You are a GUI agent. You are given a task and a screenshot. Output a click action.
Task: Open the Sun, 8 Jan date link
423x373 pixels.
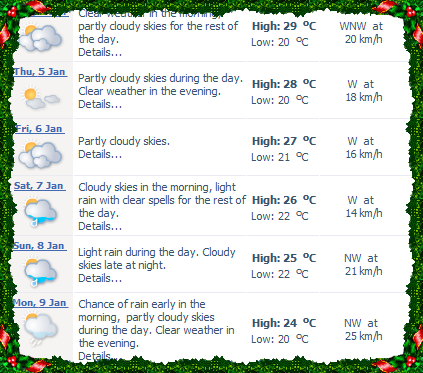click(39, 246)
